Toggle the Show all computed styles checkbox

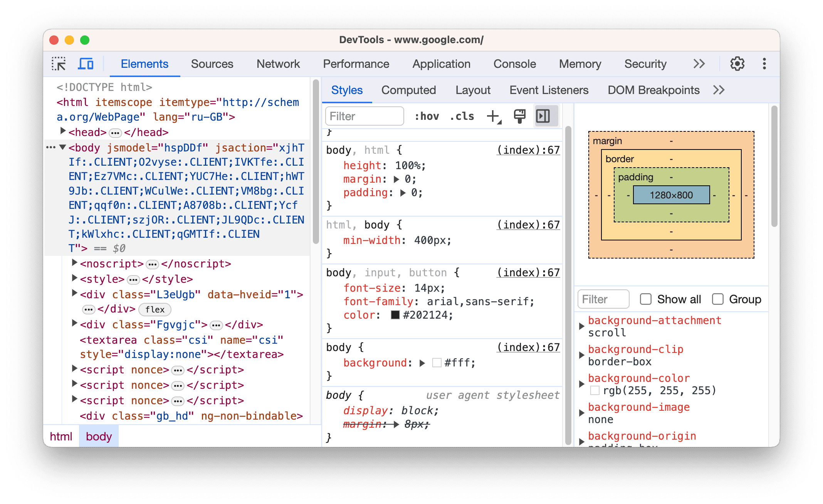pos(645,299)
